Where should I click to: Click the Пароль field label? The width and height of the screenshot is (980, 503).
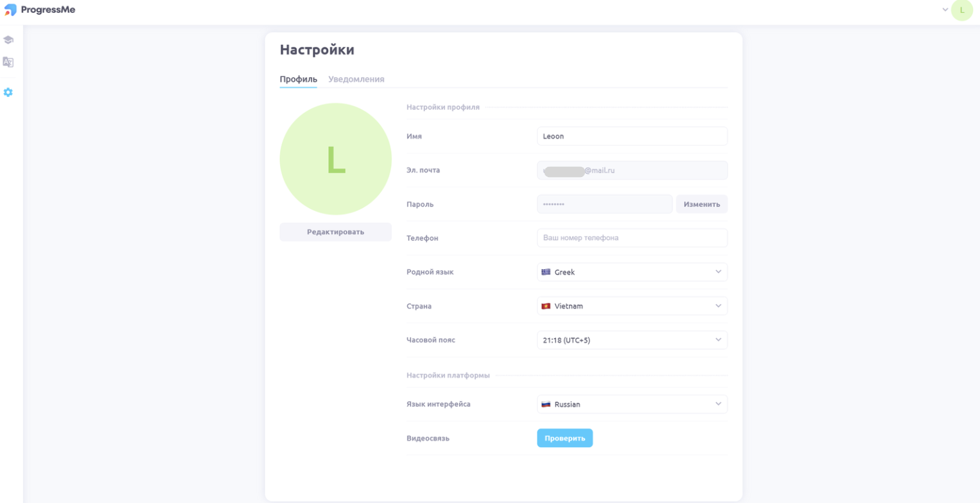[420, 204]
